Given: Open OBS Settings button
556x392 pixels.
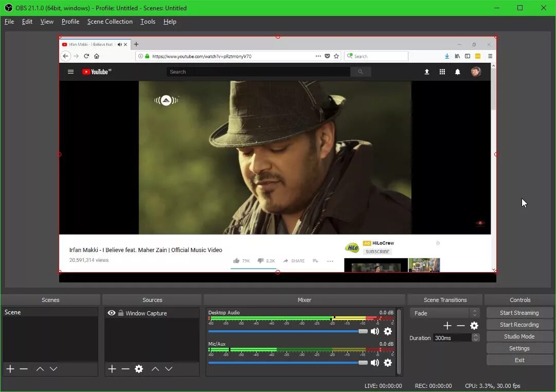Looking at the screenshot, I should (x=519, y=348).
